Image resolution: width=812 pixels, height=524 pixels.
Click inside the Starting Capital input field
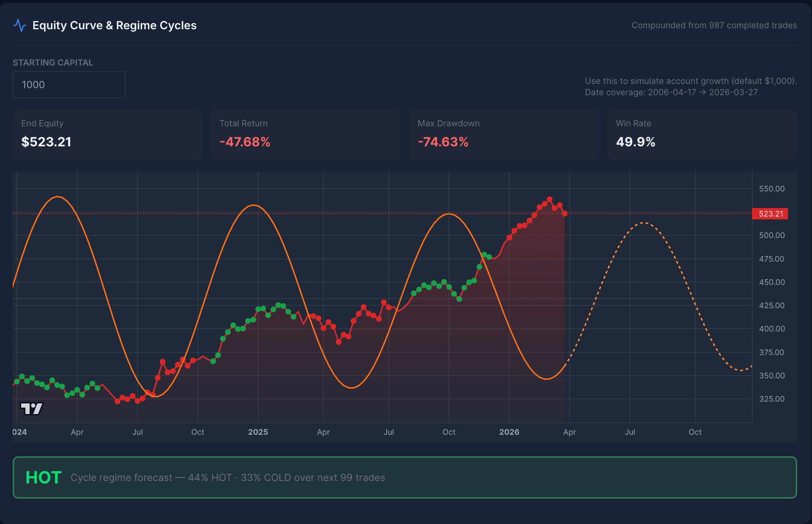tap(69, 85)
